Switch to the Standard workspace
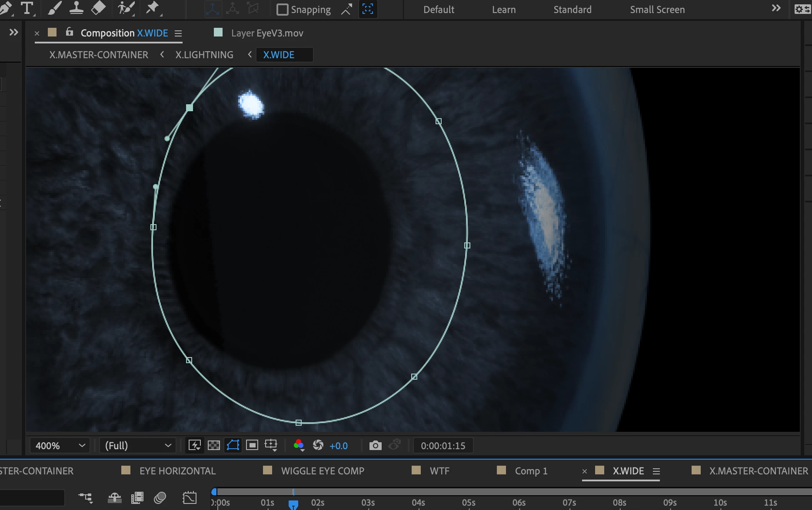812x510 pixels. [572, 10]
